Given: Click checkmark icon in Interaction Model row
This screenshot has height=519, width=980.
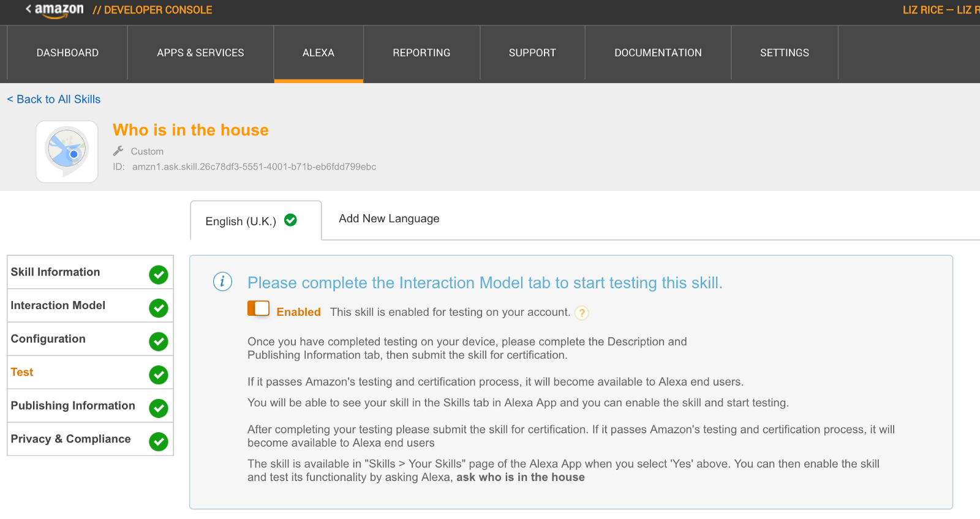Looking at the screenshot, I should click(x=159, y=308).
